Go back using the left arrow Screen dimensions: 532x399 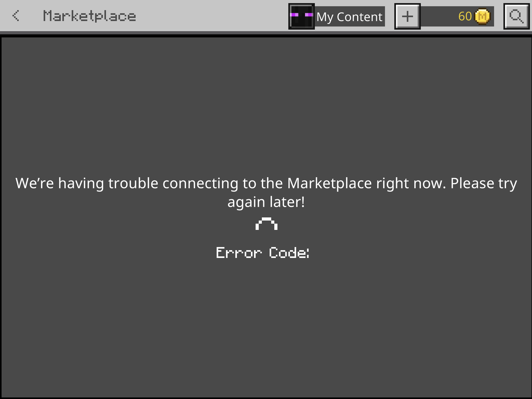click(16, 16)
